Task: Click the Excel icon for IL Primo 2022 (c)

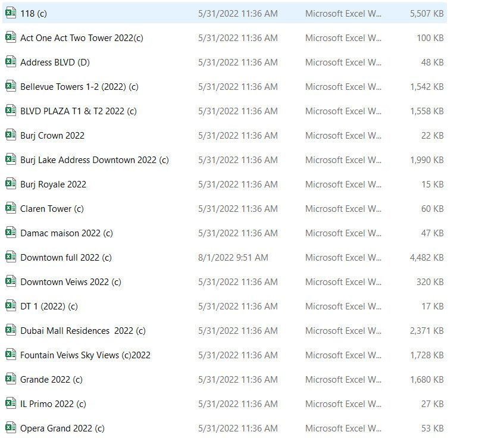Action: 11,403
